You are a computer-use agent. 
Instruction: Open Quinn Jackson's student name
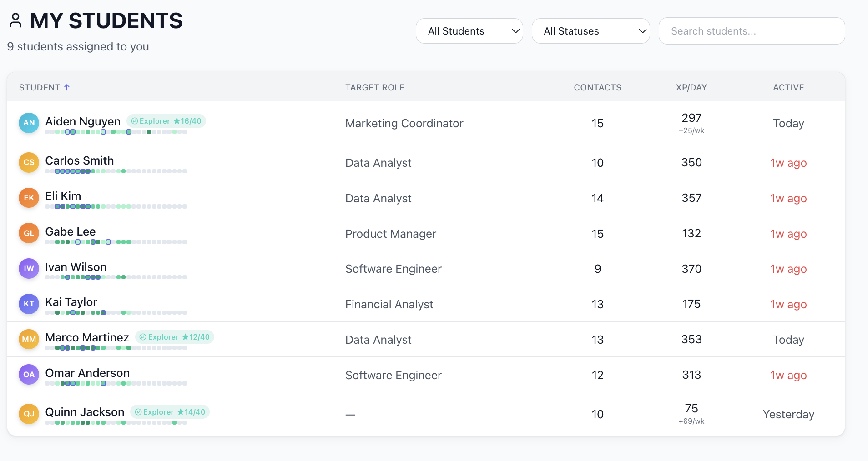[x=85, y=412]
